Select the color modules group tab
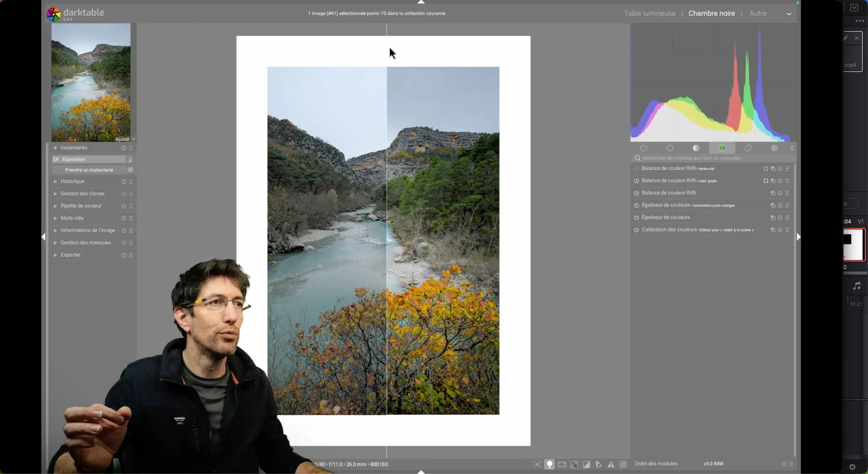The image size is (868, 474). tap(722, 148)
